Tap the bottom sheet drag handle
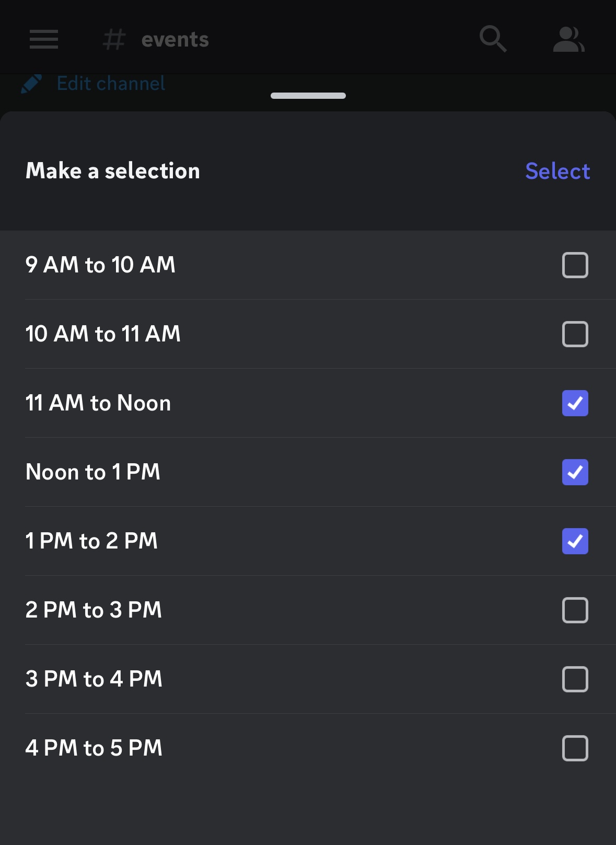 coord(308,96)
